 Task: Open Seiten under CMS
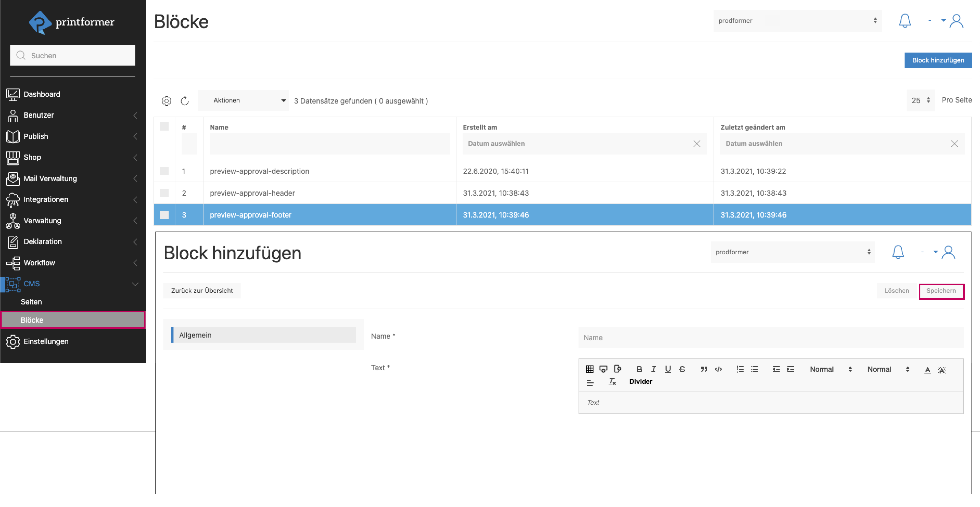point(31,302)
